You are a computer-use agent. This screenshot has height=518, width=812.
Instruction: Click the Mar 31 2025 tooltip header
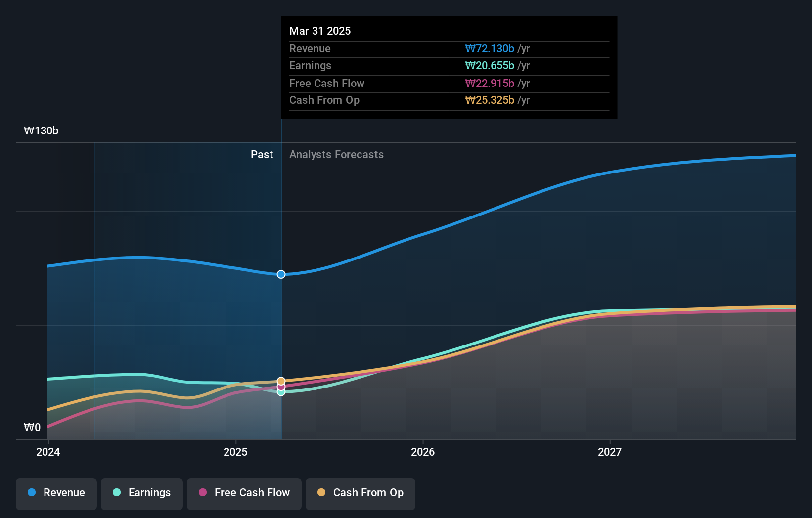(319, 31)
